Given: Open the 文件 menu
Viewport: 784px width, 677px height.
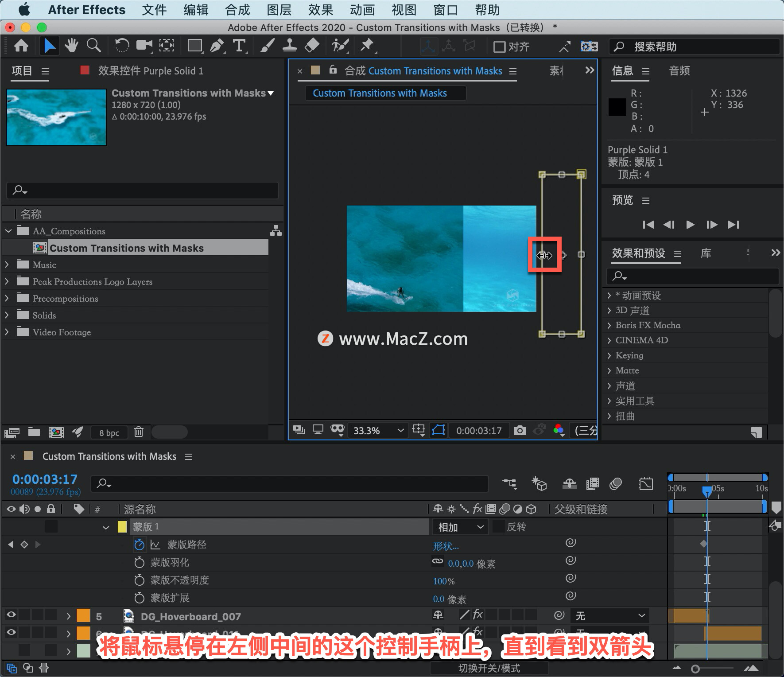Looking at the screenshot, I should (x=154, y=10).
